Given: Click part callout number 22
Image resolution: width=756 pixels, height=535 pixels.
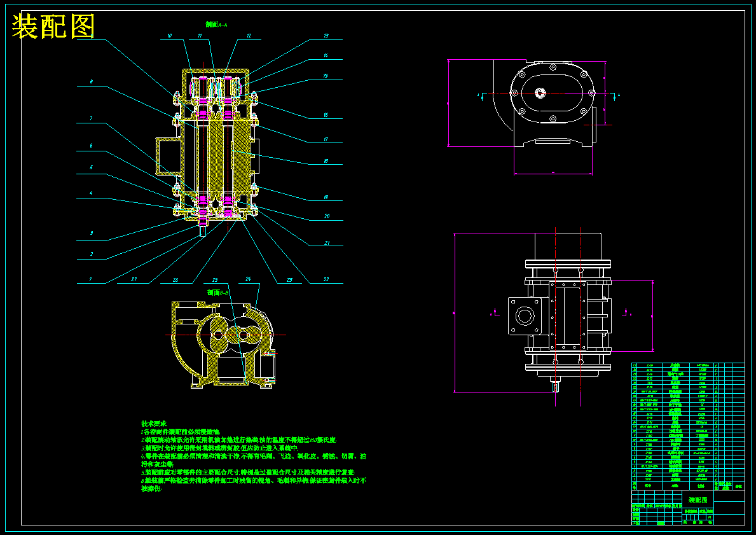Looking at the screenshot, I should tap(326, 279).
